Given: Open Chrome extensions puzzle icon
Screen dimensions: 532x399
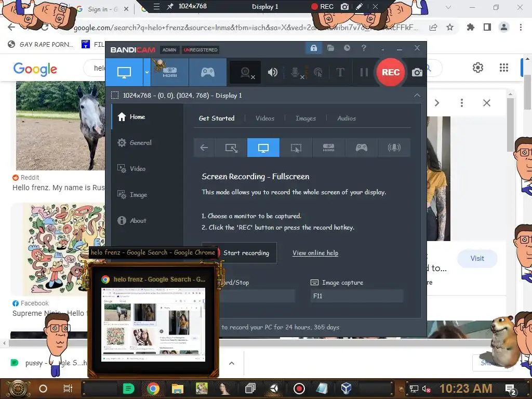Looking at the screenshot, I should point(470,27).
